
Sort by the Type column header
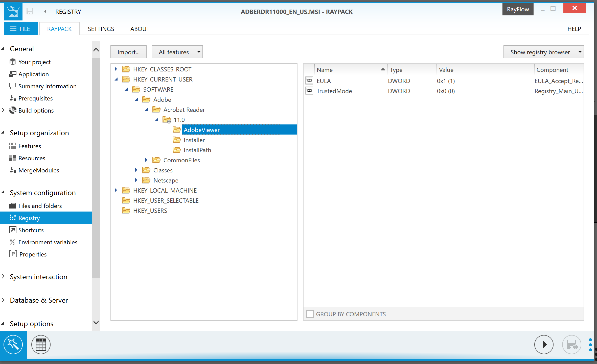(x=412, y=70)
